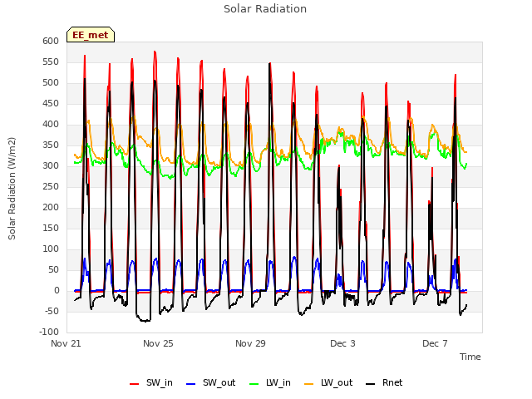This screenshot has height=399, width=532.
Task: Click the 250 y-axis tick label
Action: coord(51,186)
